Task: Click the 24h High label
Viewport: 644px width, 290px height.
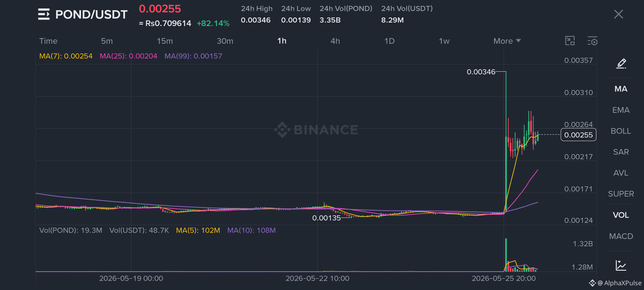Action: (257, 9)
